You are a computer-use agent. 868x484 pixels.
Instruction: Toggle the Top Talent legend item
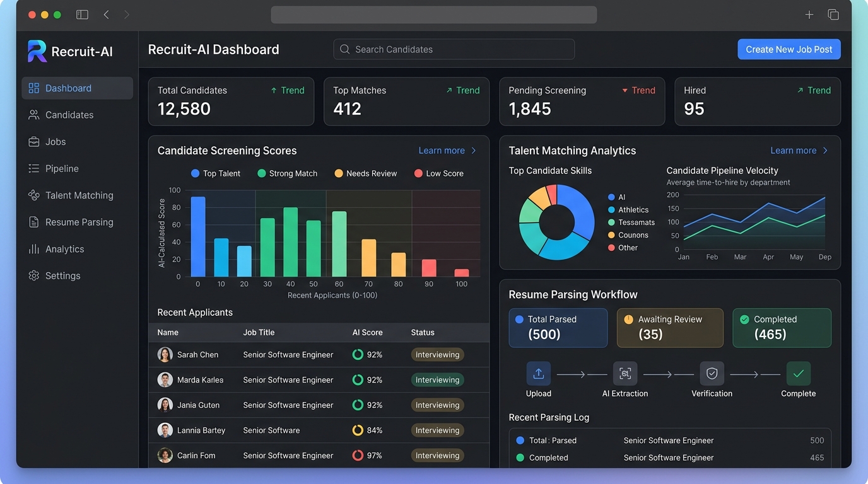click(215, 173)
